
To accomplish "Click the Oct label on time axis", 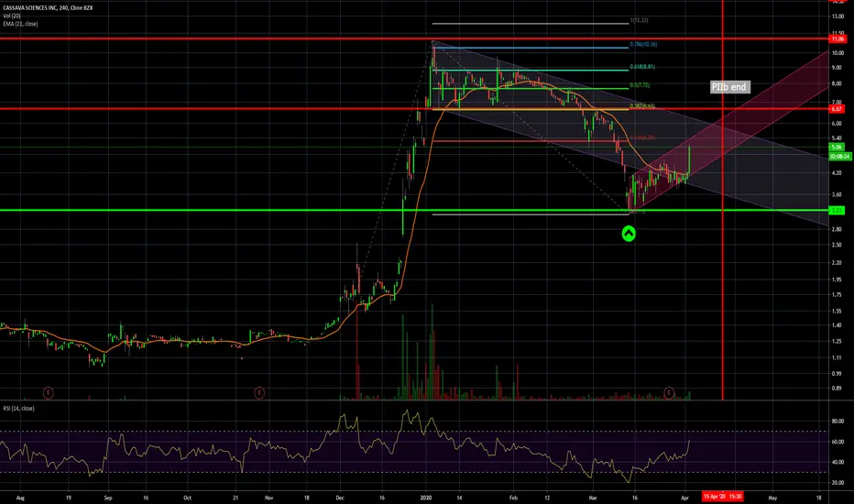I will click(187, 498).
